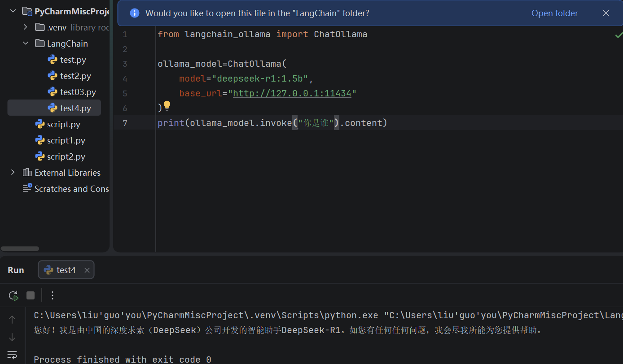
Task: Close the test4 run tab
Action: point(87,270)
